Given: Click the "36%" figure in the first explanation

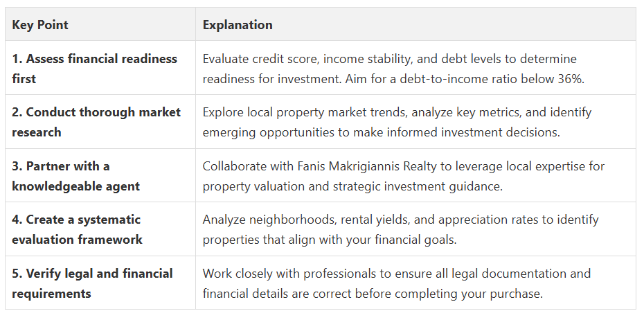Looking at the screenshot, I should coord(570,78).
